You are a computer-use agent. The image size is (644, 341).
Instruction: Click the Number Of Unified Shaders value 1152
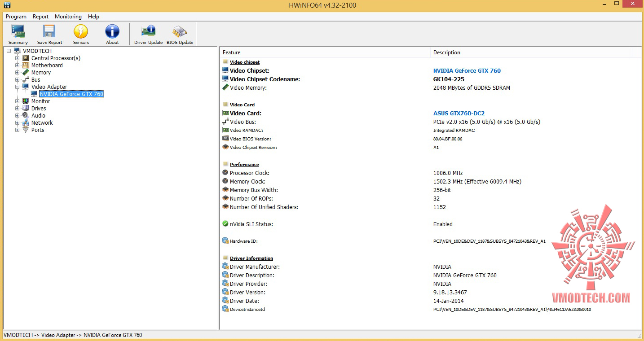tap(439, 207)
